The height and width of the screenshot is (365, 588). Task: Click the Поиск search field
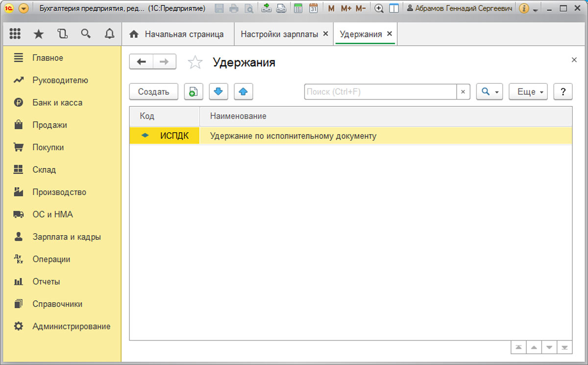[x=380, y=92]
